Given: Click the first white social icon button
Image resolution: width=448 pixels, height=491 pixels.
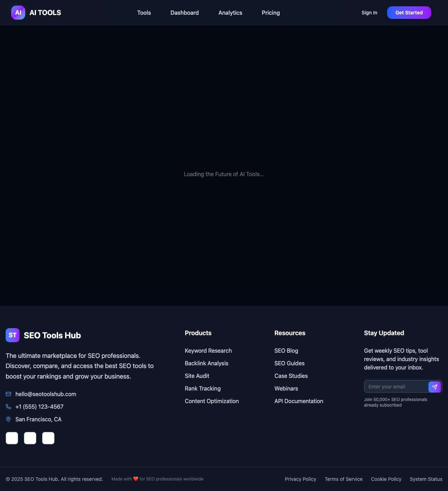Looking at the screenshot, I should (12, 438).
